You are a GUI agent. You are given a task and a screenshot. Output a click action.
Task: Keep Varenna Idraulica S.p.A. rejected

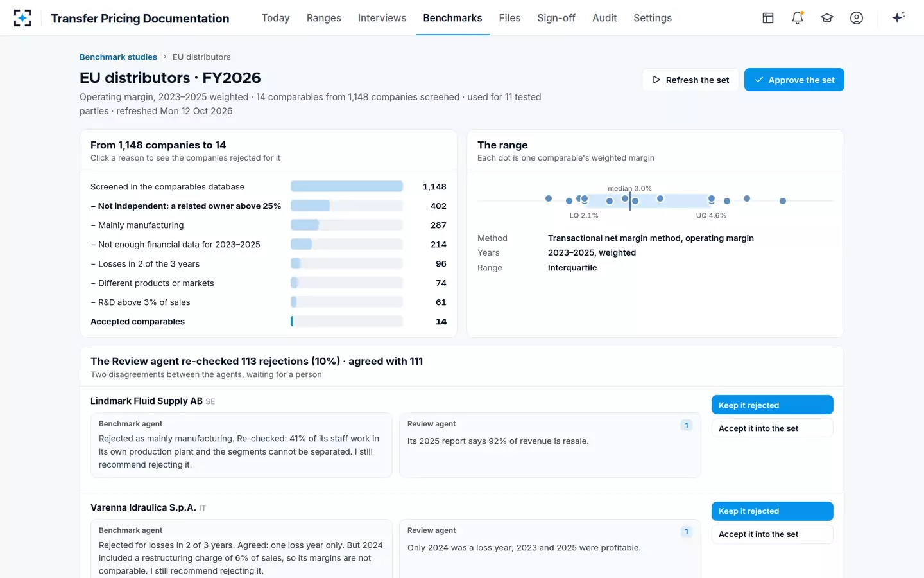point(773,511)
